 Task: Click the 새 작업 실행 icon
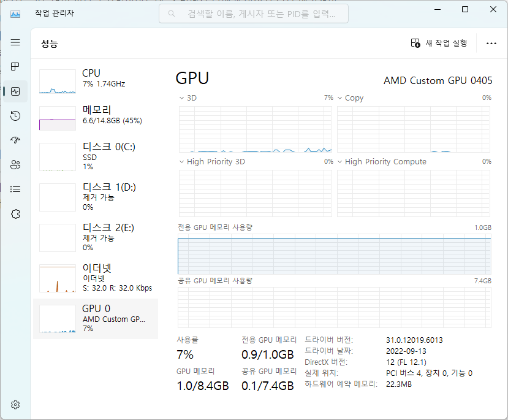[x=415, y=43]
